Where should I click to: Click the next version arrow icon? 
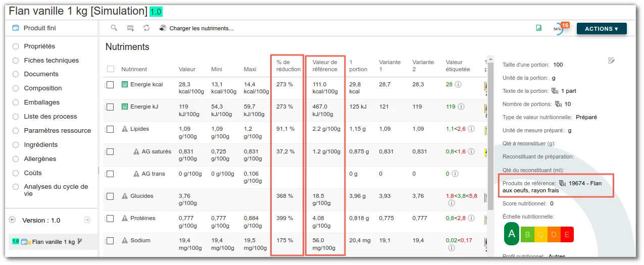[x=87, y=220]
